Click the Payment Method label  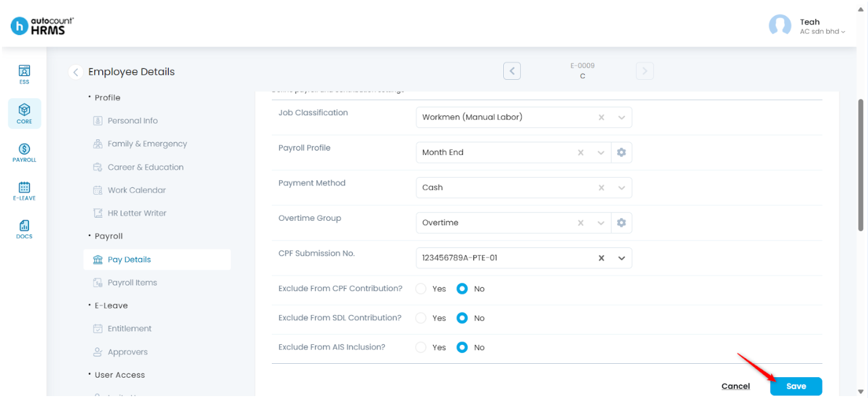pyautogui.click(x=312, y=183)
